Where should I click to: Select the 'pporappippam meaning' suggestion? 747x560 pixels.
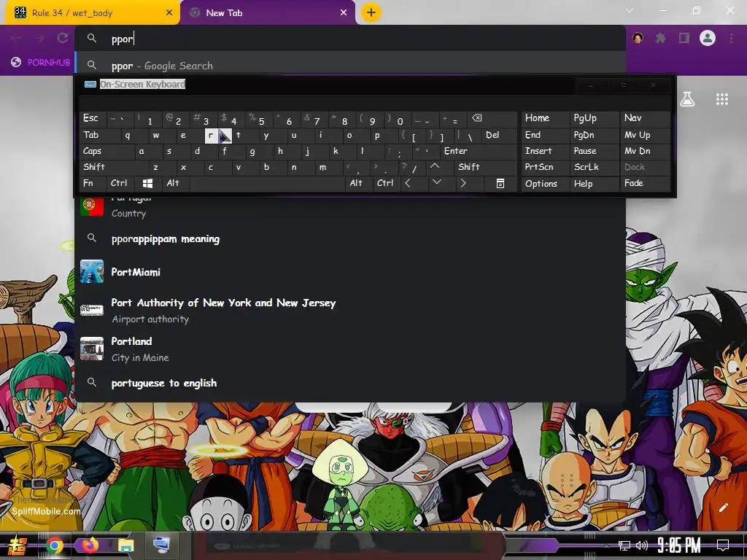click(x=350, y=239)
